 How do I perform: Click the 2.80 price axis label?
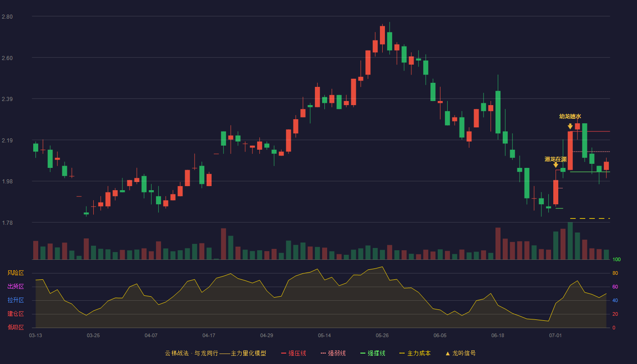click(x=7, y=17)
